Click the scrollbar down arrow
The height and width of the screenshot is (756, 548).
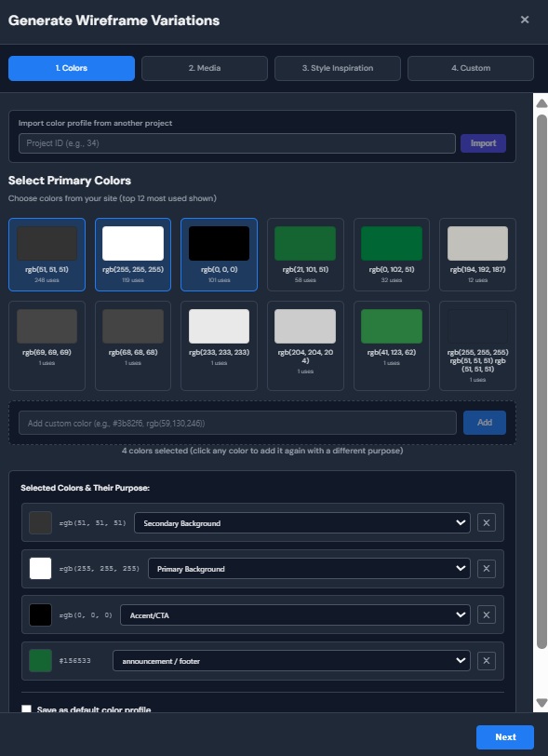541,703
